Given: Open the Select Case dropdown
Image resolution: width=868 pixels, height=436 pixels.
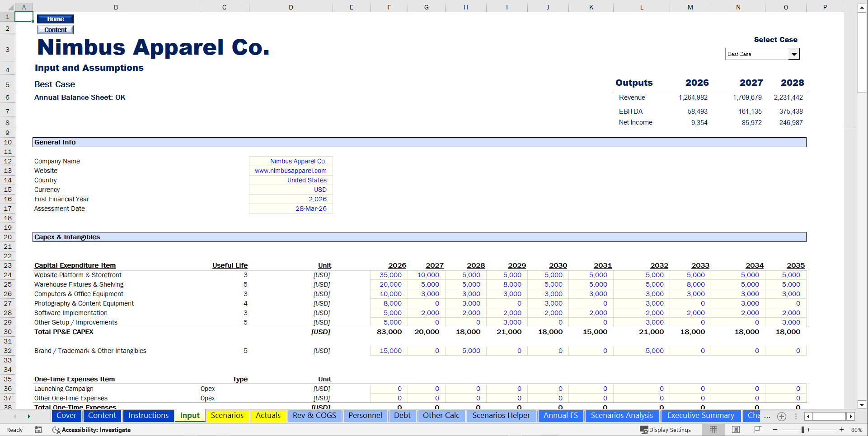Looking at the screenshot, I should [x=794, y=54].
